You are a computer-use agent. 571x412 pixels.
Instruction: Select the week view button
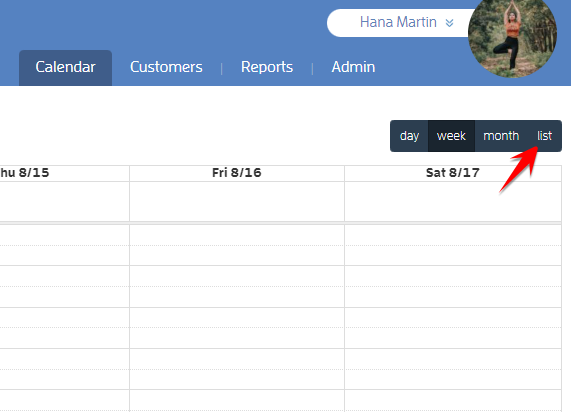point(451,136)
